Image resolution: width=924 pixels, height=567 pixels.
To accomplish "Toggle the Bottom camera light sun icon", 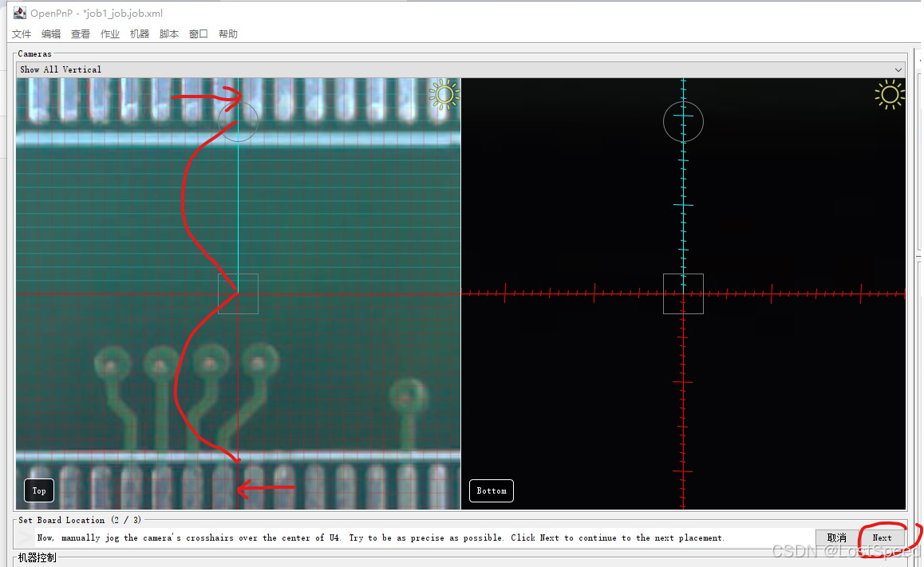I will 890,95.
